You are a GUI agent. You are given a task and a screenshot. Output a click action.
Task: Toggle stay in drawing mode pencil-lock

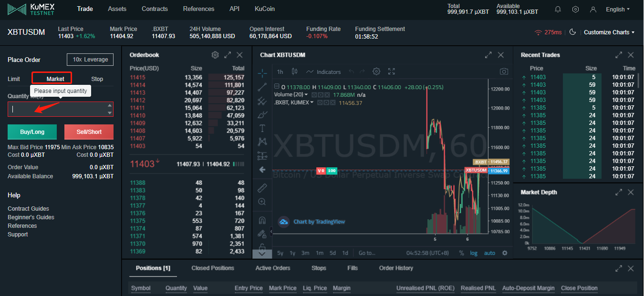[x=262, y=234]
